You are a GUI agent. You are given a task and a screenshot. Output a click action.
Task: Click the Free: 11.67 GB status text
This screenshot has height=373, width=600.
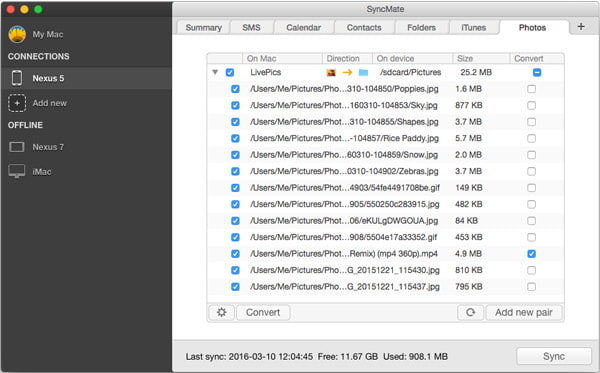click(348, 357)
